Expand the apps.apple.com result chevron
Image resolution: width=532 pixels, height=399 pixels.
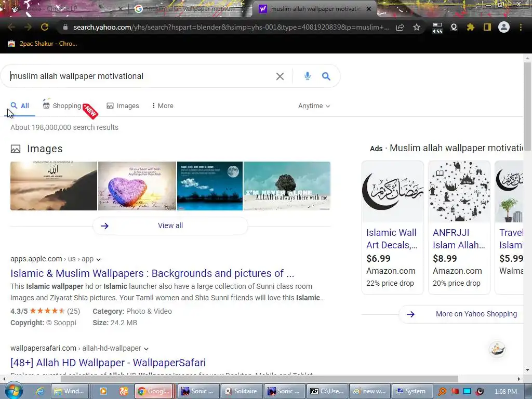click(x=98, y=260)
